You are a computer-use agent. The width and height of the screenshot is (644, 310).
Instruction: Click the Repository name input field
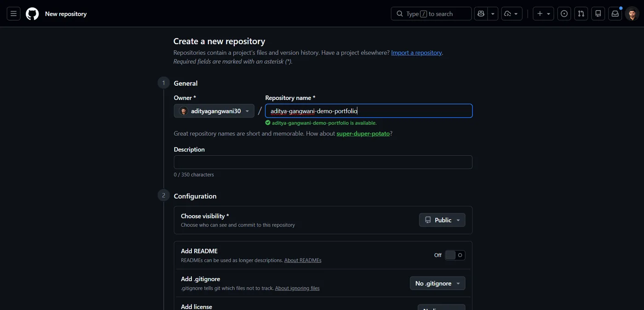pyautogui.click(x=368, y=111)
